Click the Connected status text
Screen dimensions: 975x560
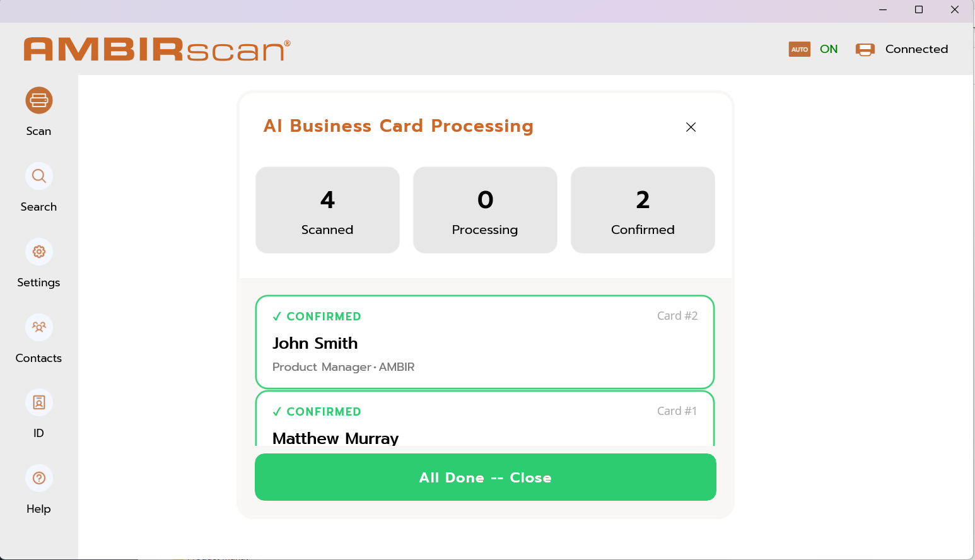[916, 49]
